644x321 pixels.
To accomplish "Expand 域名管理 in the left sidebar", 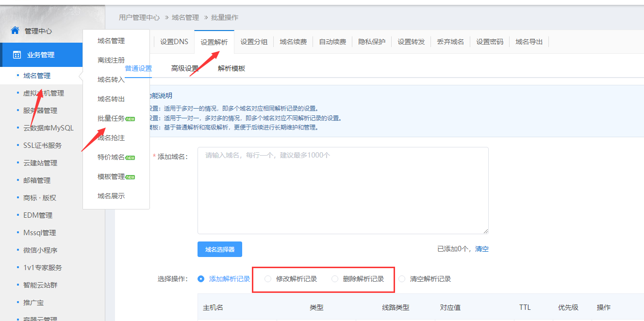I will click(x=37, y=76).
